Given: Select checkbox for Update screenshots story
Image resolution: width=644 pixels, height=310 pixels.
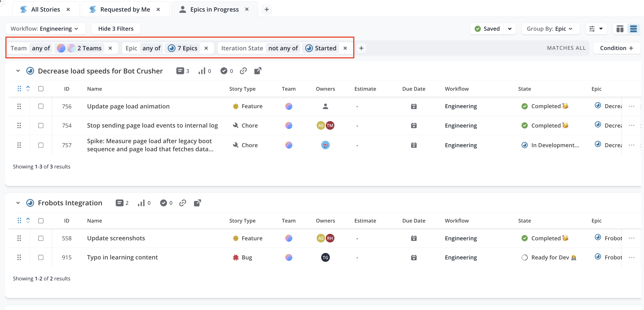Looking at the screenshot, I should coord(41,238).
